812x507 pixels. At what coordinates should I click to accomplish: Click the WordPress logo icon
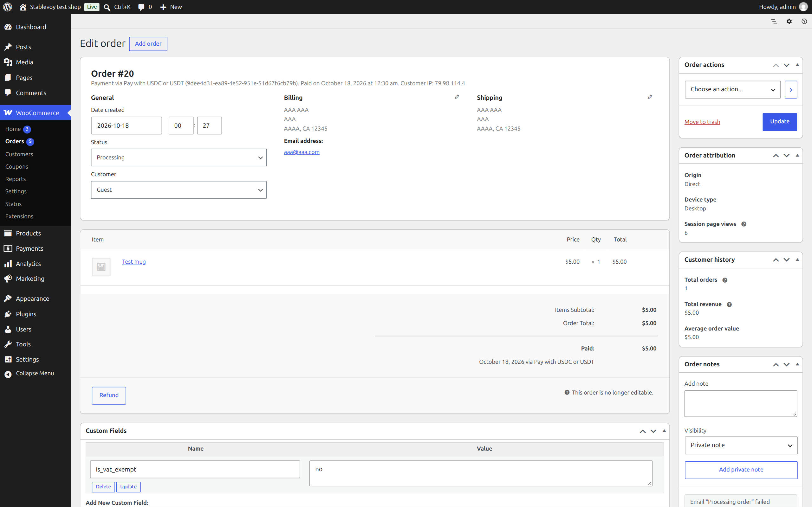(x=7, y=7)
